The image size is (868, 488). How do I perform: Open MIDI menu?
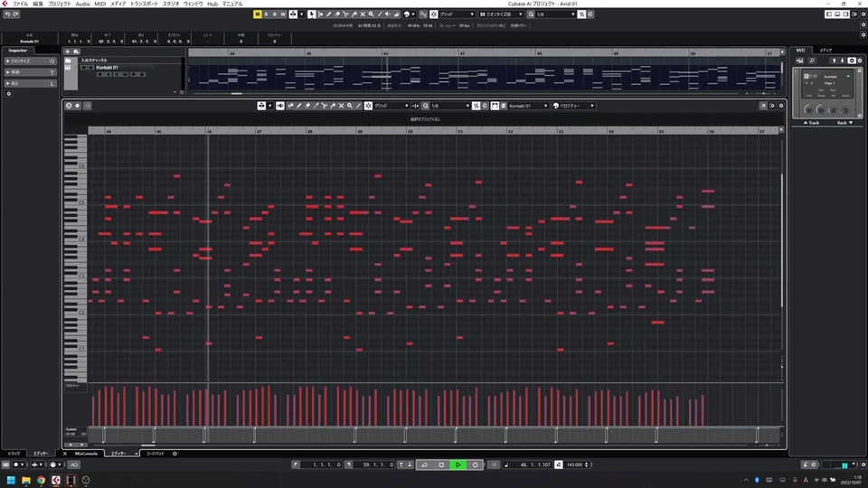click(x=99, y=4)
